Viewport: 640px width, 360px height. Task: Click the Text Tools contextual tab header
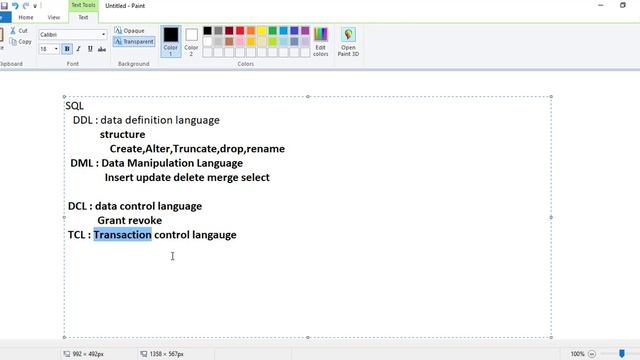tap(83, 5)
